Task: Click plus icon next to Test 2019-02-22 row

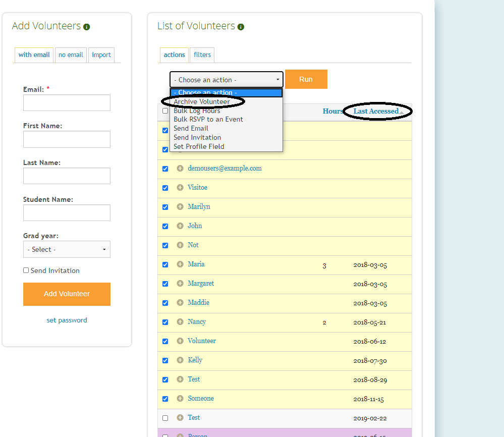Action: coord(180,418)
